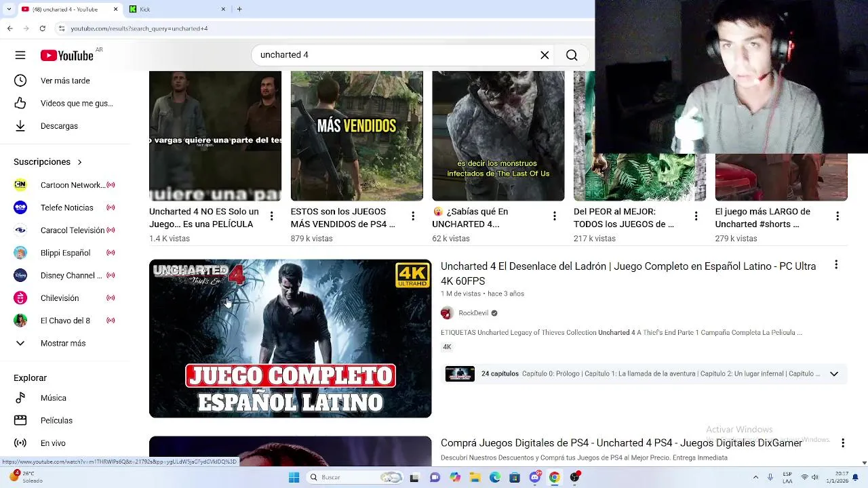Viewport: 868px width, 488px height.
Task: Click the YouTube logo
Action: pyautogui.click(x=66, y=56)
